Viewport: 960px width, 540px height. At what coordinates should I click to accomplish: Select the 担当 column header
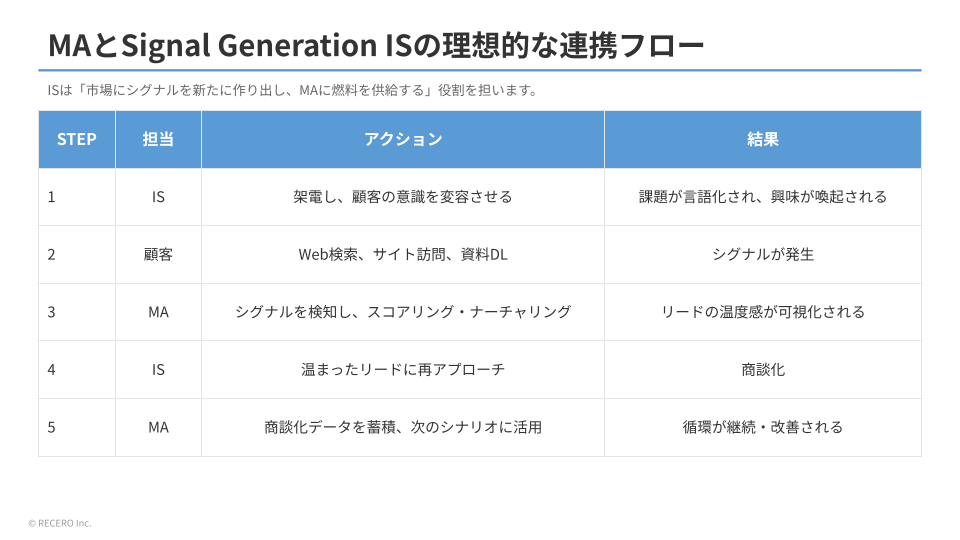(158, 139)
